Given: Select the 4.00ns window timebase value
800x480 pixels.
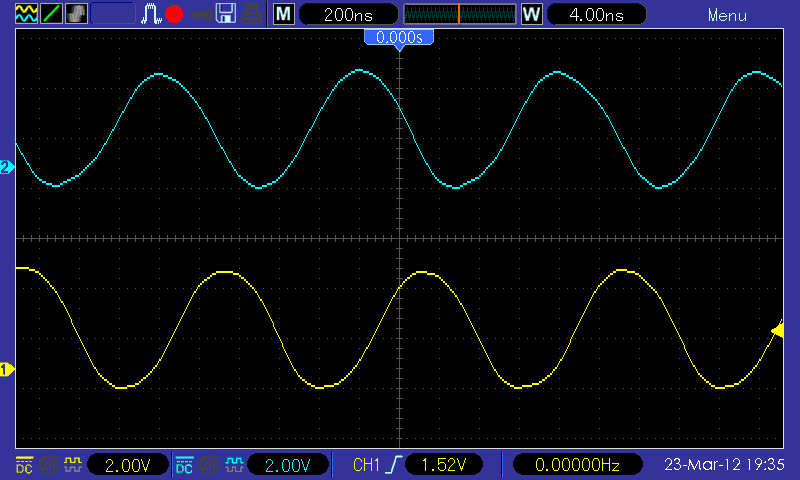Looking at the screenshot, I should tap(596, 14).
